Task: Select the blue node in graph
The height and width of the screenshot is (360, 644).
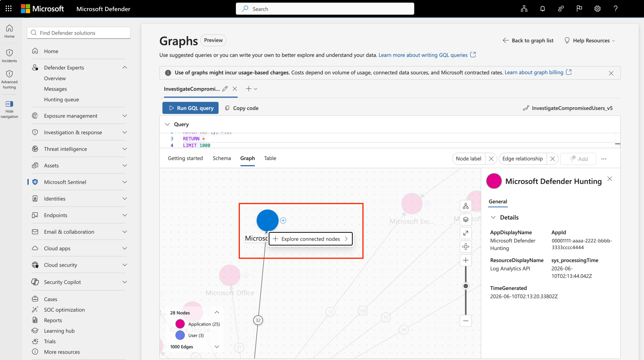Action: click(x=267, y=220)
